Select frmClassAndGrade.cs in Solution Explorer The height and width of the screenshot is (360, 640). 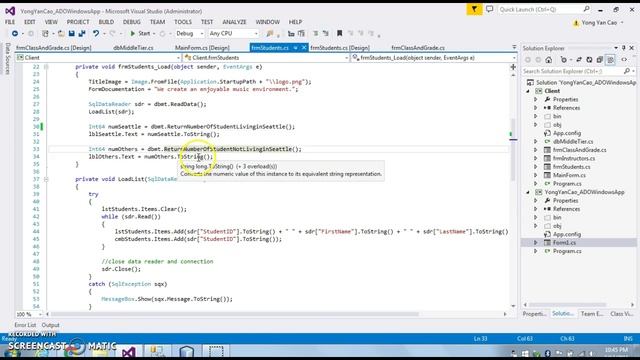pyautogui.click(x=579, y=150)
